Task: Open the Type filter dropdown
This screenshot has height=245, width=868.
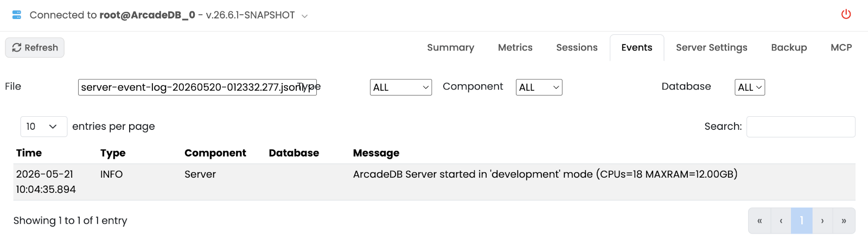Action: [x=401, y=87]
